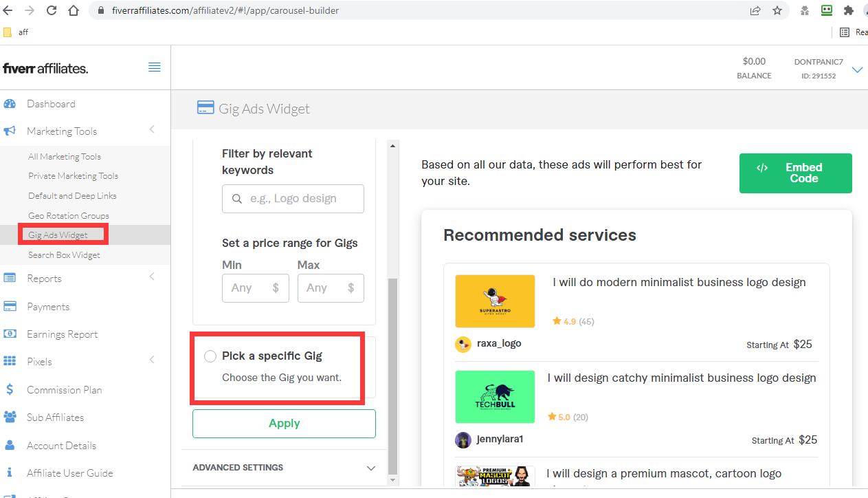Click the Sub Affiliates people icon

[x=10, y=417]
